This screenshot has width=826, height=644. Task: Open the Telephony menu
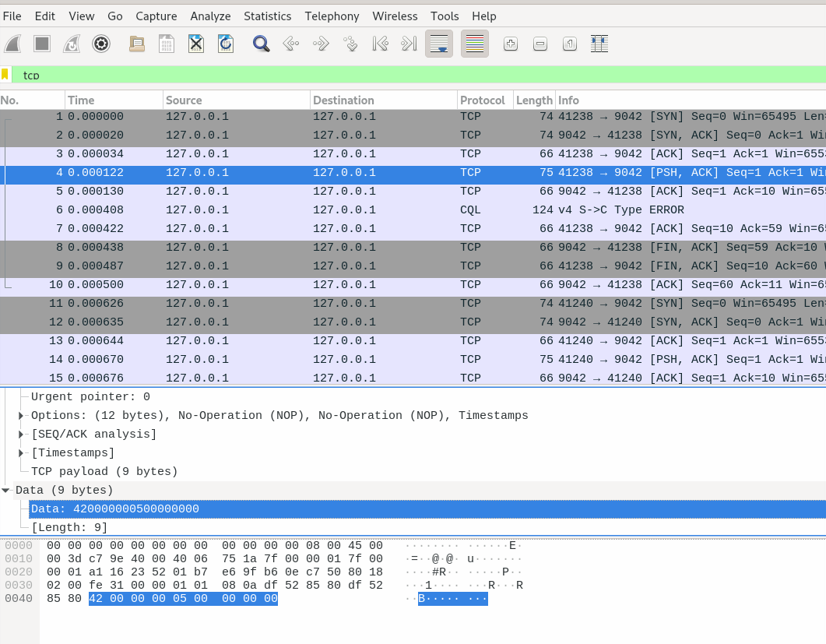point(332,16)
